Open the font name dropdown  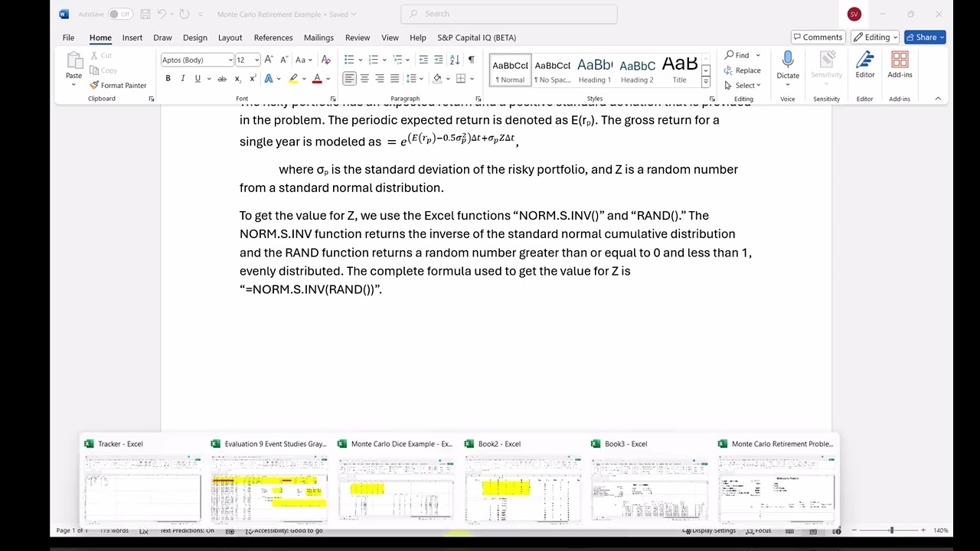coord(230,60)
